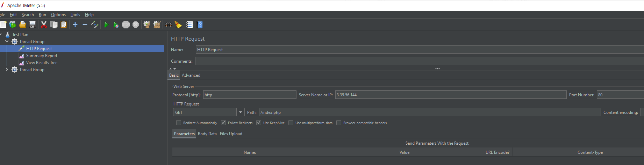Stop the test with STOP icon
Image resolution: width=644 pixels, height=165 pixels.
[x=126, y=25]
